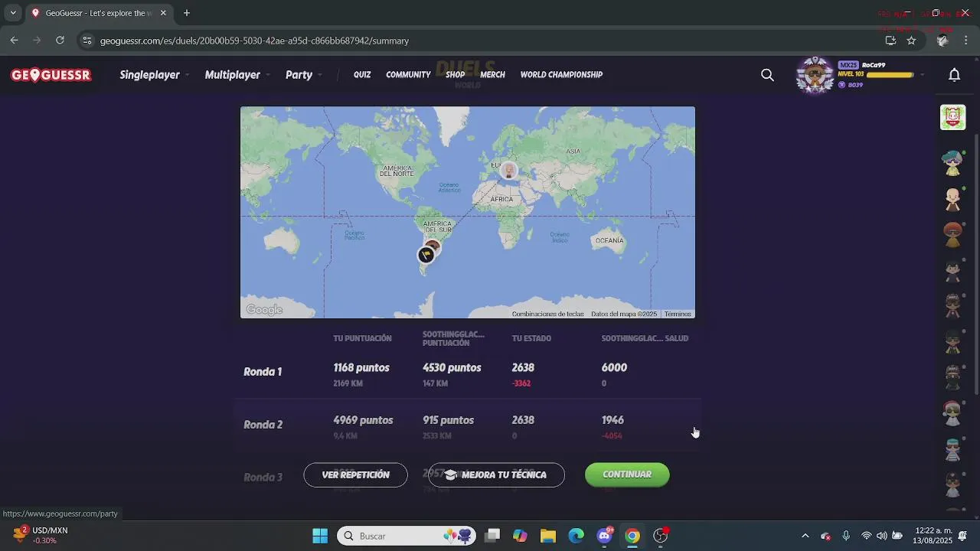Open the Shop menu item
The width and height of the screenshot is (980, 551).
(x=456, y=75)
